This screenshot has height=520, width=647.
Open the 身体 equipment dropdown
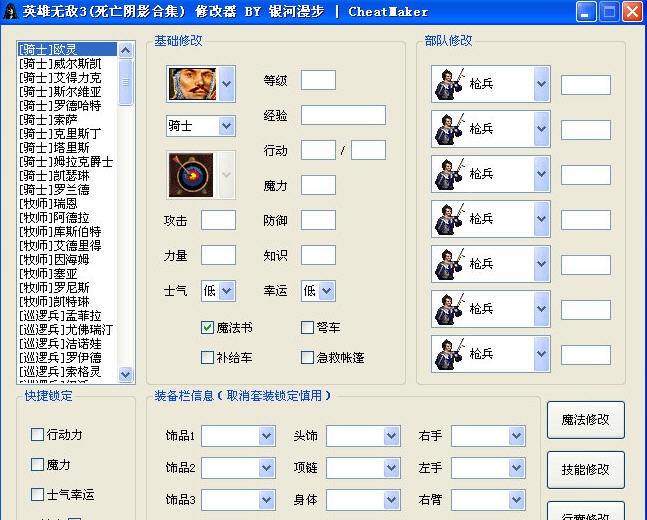(392, 500)
